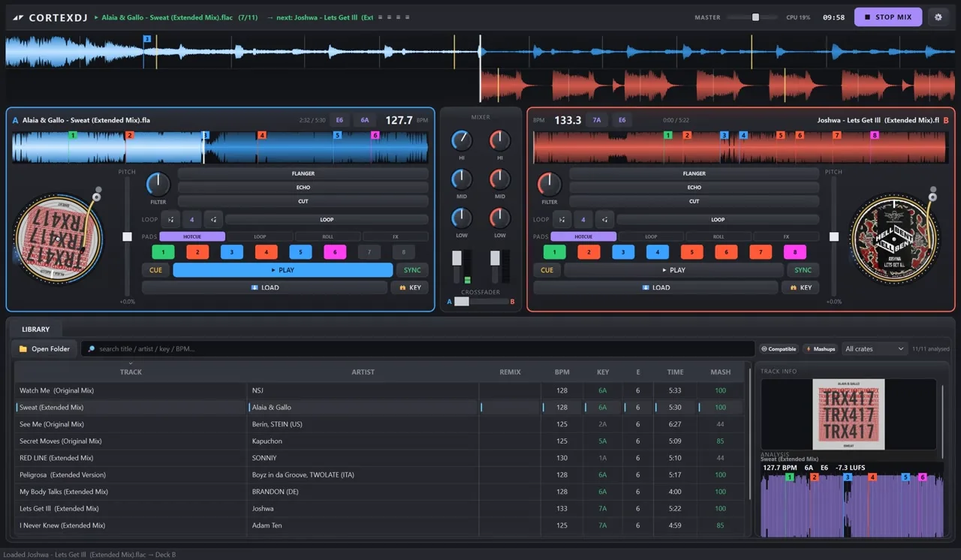Click marker 4 in the Track Info waveform
The height and width of the screenshot is (560, 961).
(x=872, y=477)
